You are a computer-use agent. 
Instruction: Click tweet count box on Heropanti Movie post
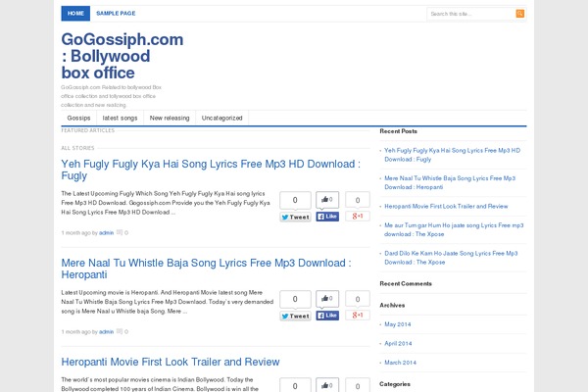[x=295, y=385]
